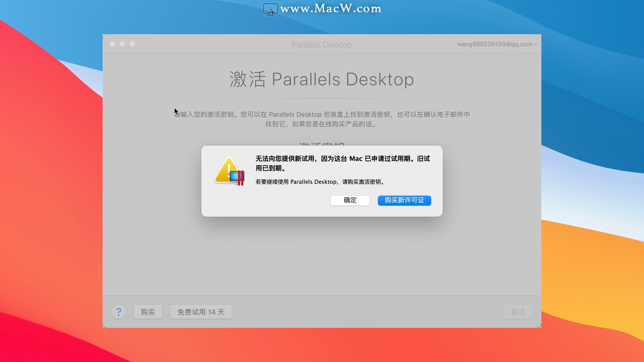This screenshot has width=644, height=362.
Task: Click the 购买 button at bottom left
Action: tap(148, 312)
